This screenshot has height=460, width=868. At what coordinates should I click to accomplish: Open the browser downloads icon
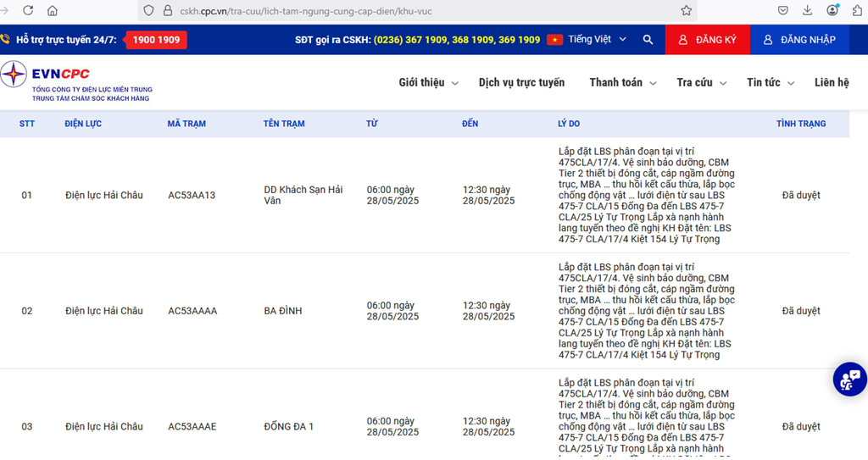[807, 11]
